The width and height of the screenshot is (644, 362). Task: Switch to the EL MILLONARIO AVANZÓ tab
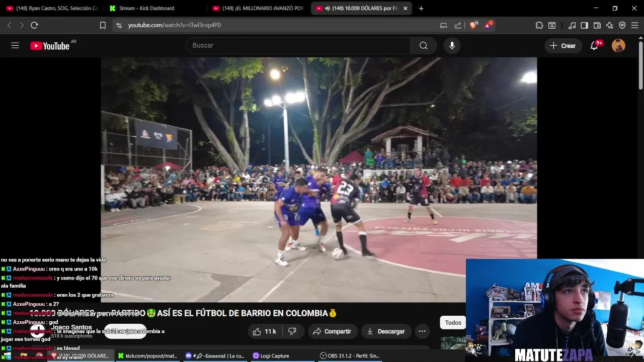pos(258,9)
